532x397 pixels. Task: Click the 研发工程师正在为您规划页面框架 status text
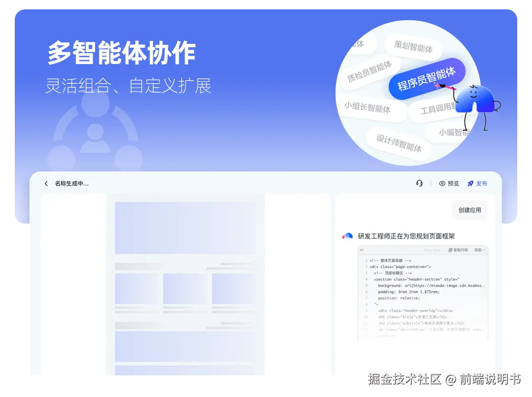(x=406, y=236)
